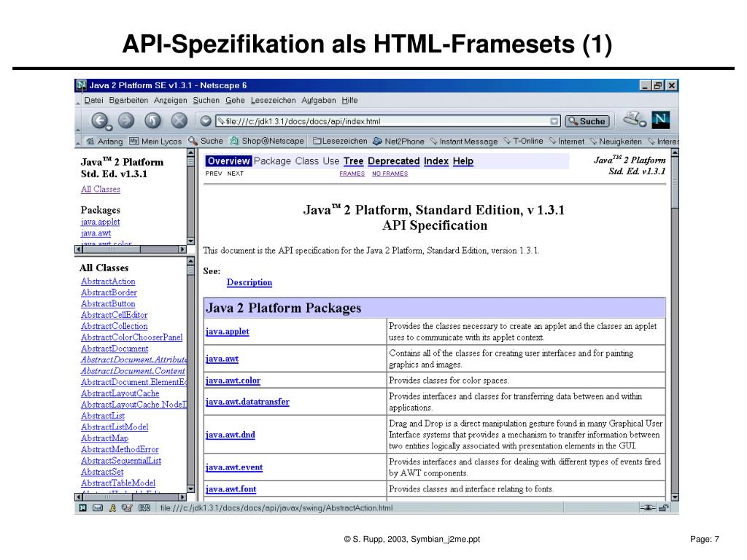Screen dimensions: 747x560
Task: Click the Help navigation link
Action: tap(463, 161)
